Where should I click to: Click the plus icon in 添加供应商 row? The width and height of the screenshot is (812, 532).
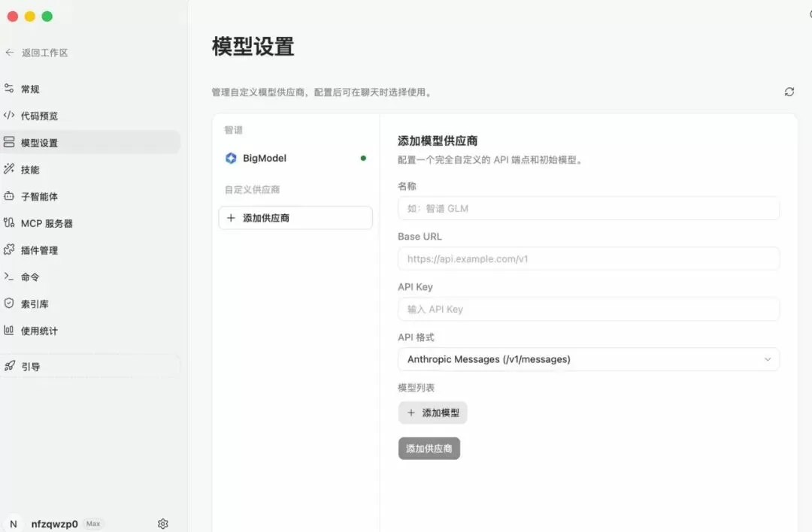point(231,218)
